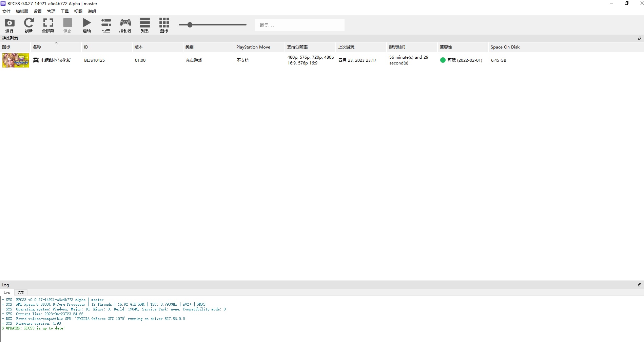This screenshot has height=342, width=644.
Task: Open the 视图 menu
Action: [x=78, y=11]
